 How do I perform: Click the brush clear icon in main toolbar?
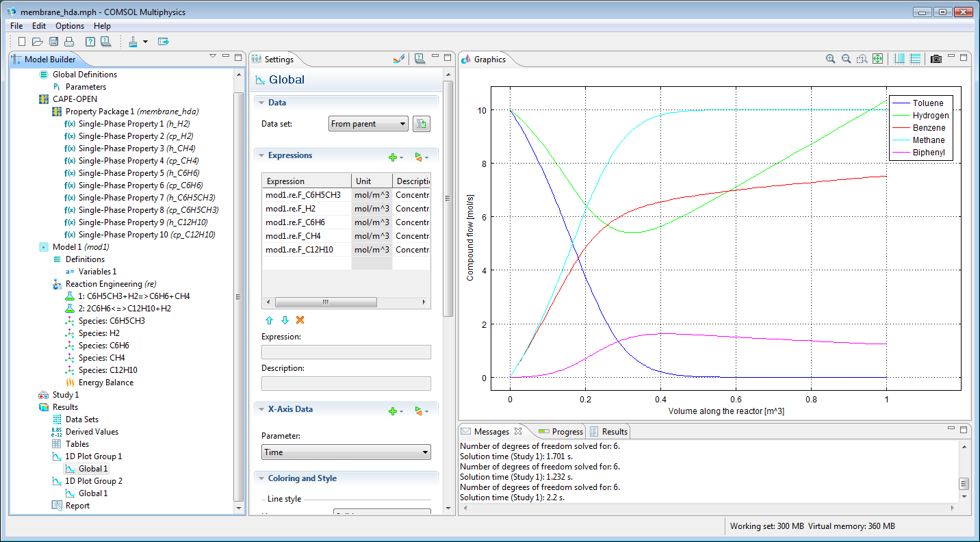coord(133,42)
